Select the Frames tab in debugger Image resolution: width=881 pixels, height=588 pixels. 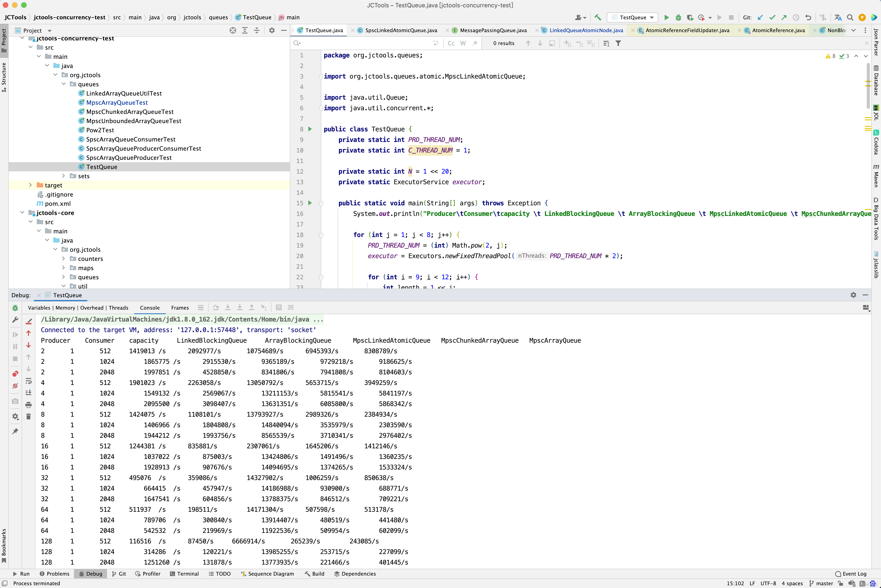[x=180, y=308]
